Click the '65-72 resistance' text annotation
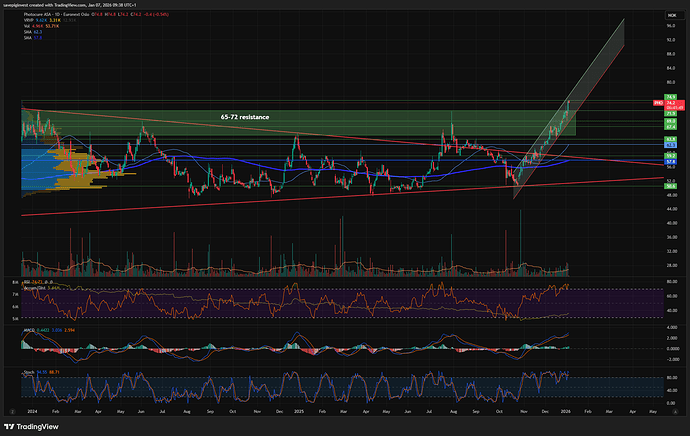Screen dimensions: 690x436 tap(247, 117)
